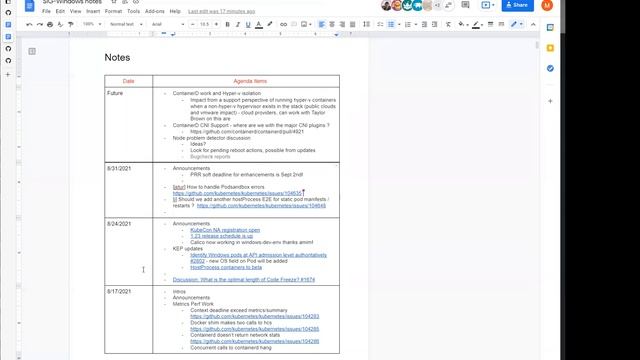Activate the paint format tool

[x=71, y=24]
